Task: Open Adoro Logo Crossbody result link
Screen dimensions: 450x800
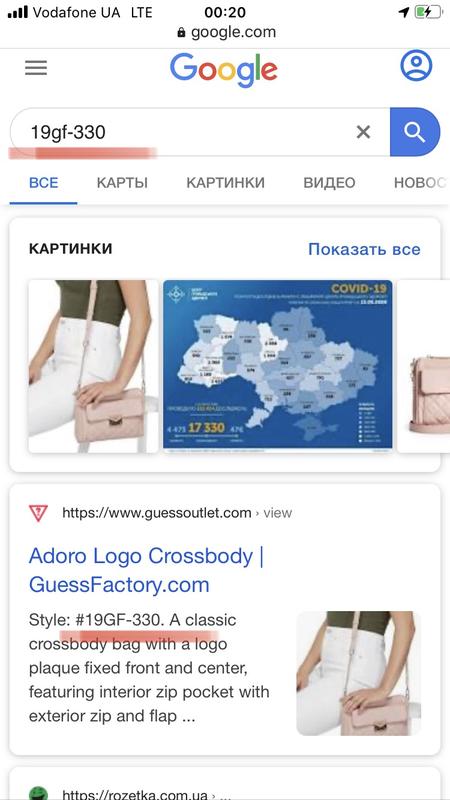Action: (x=146, y=570)
